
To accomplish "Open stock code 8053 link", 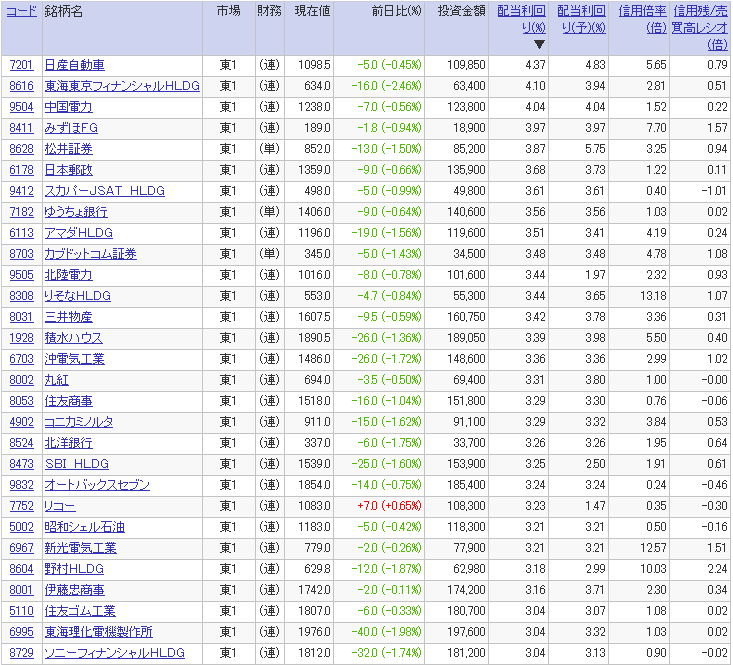I will pos(22,401).
